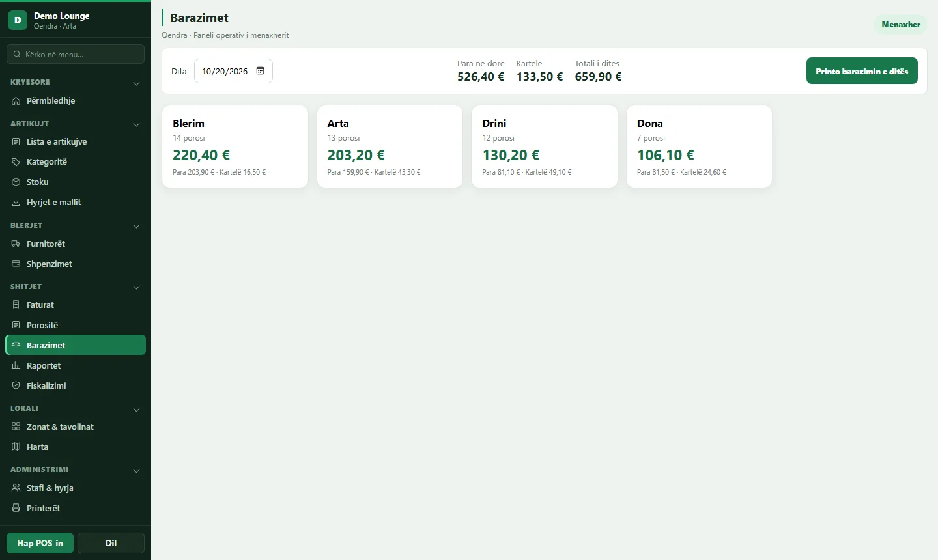Click the Furnitorët truck icon

pos(16,244)
